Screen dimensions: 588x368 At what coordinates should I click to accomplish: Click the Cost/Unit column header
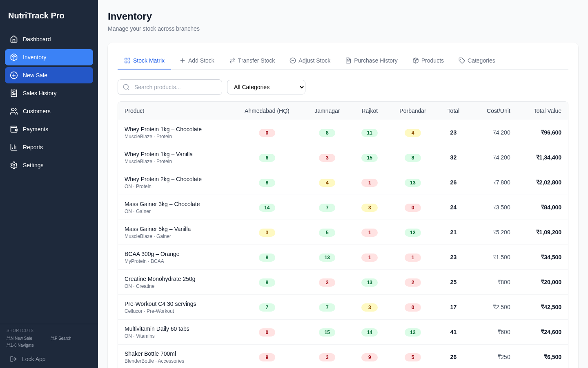498,111
